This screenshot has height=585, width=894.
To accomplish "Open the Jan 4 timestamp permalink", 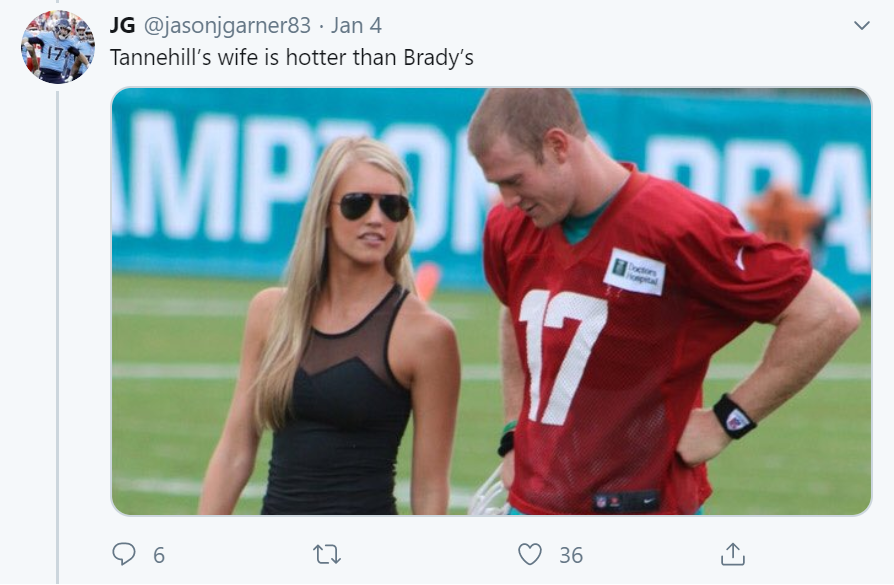I will coord(356,26).
